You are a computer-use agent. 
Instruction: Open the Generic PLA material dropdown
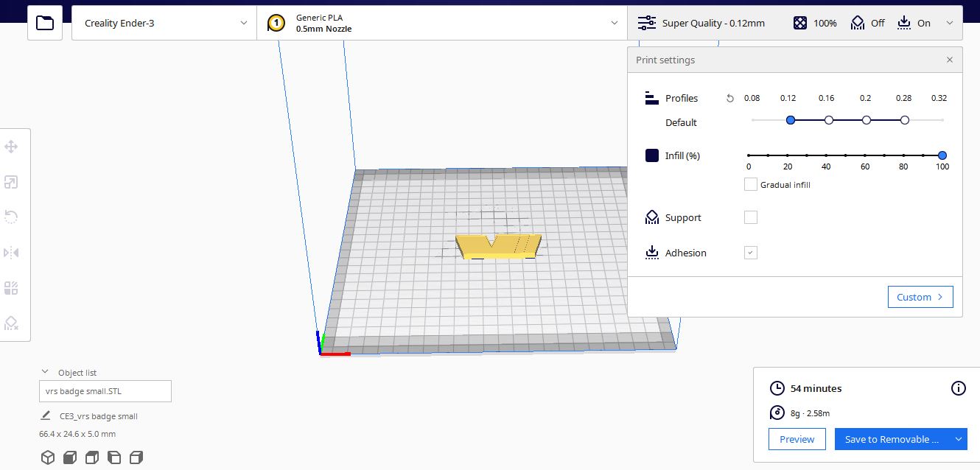click(x=442, y=23)
